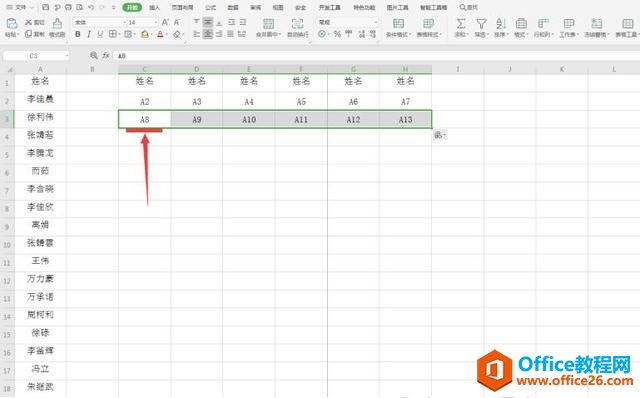The height and width of the screenshot is (398, 640).
Task: Toggle vertical middle alignment
Action: (208, 22)
